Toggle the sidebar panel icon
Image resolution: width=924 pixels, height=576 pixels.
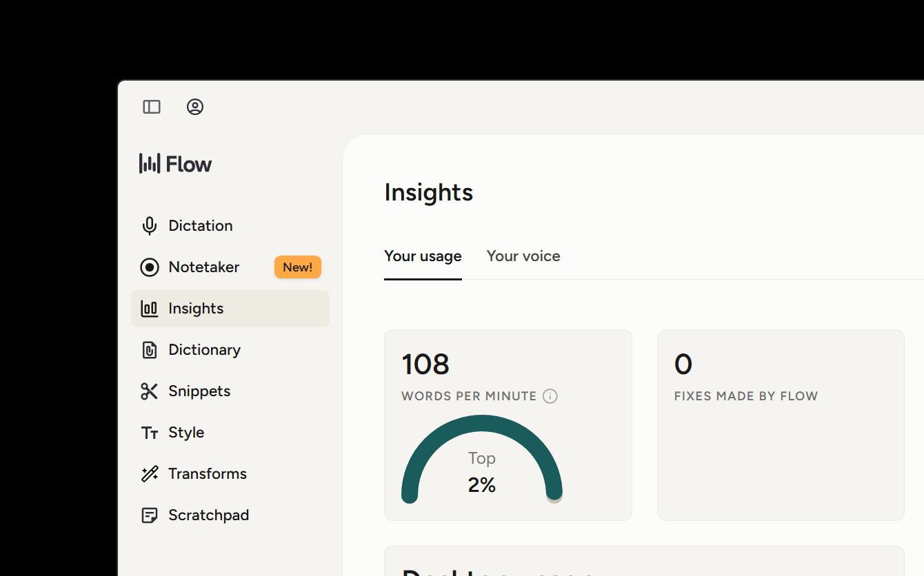(x=152, y=107)
